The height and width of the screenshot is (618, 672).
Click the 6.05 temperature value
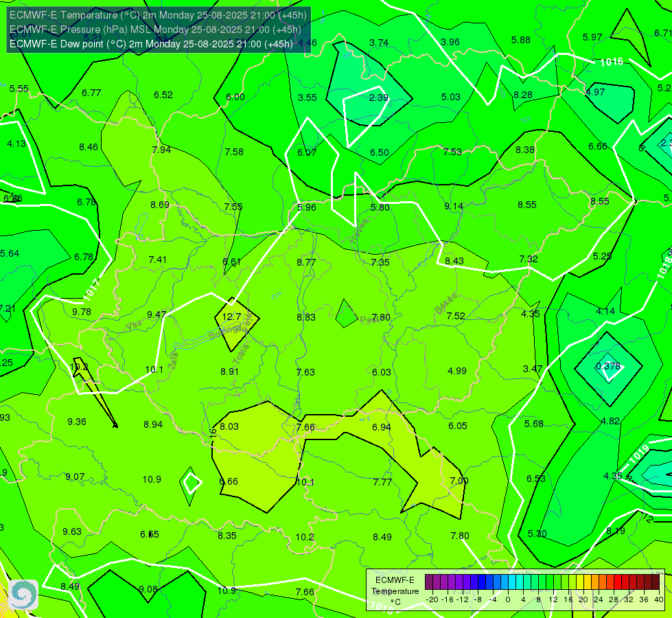click(458, 426)
